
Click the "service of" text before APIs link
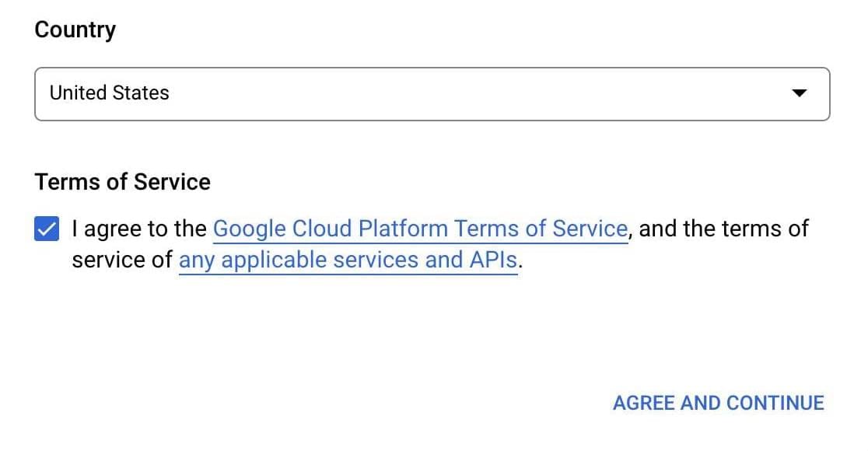(x=122, y=260)
